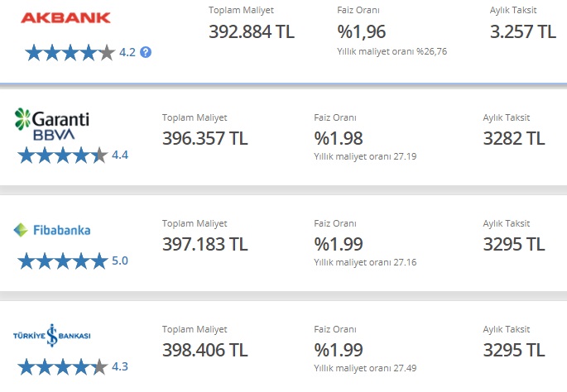This screenshot has width=567, height=392.
Task: Click İş Bankası annual cost rate 27.49
Action: (405, 368)
